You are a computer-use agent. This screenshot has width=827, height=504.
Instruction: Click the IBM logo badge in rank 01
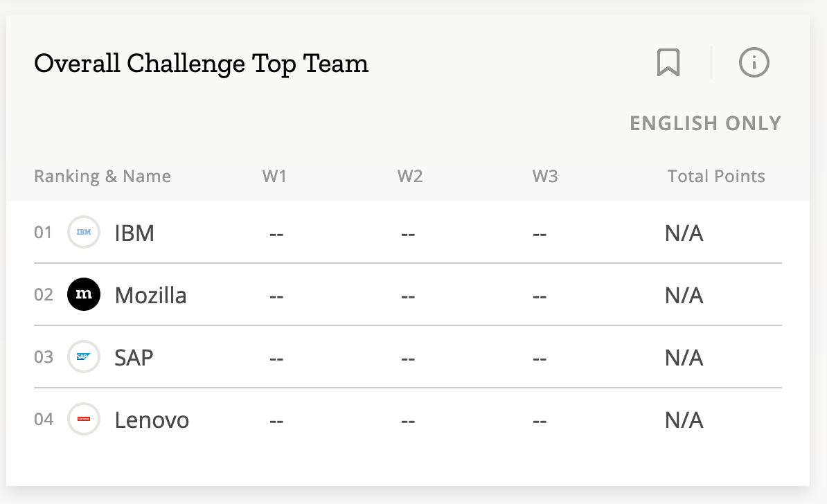[x=83, y=233]
